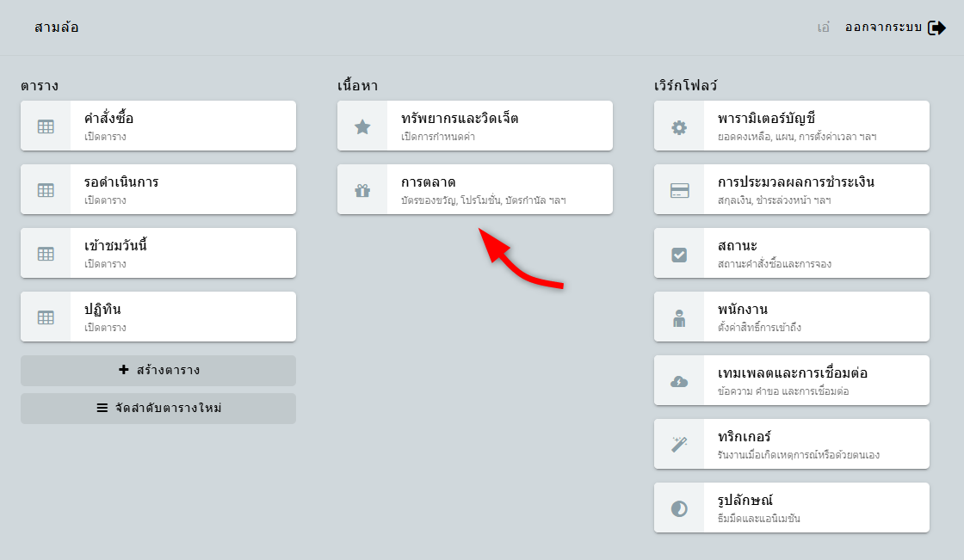Image resolution: width=964 pixels, height=560 pixels.
Task: Click the ออกจากระบบ link text
Action: click(883, 28)
